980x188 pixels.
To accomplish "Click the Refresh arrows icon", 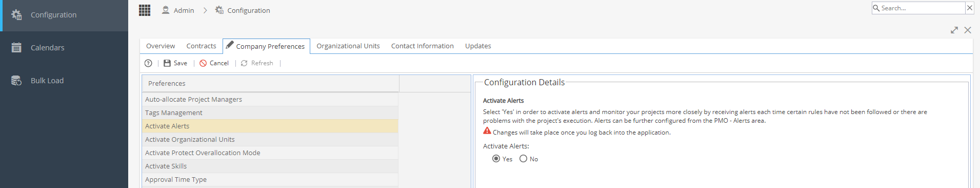I will click(244, 63).
